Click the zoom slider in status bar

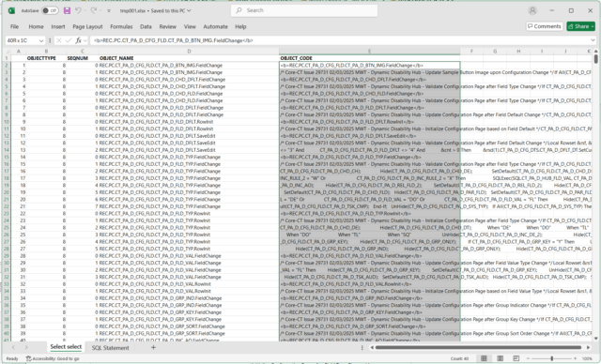tap(551, 358)
